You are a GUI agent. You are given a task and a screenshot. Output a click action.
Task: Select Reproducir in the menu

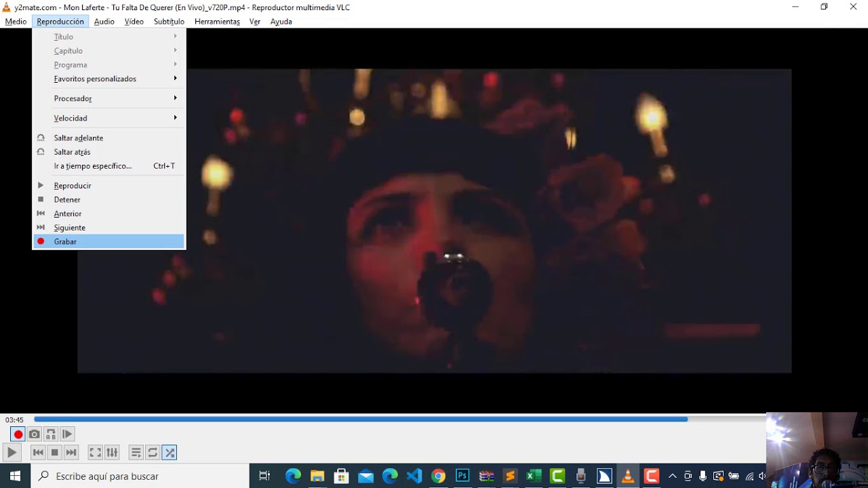point(108,186)
